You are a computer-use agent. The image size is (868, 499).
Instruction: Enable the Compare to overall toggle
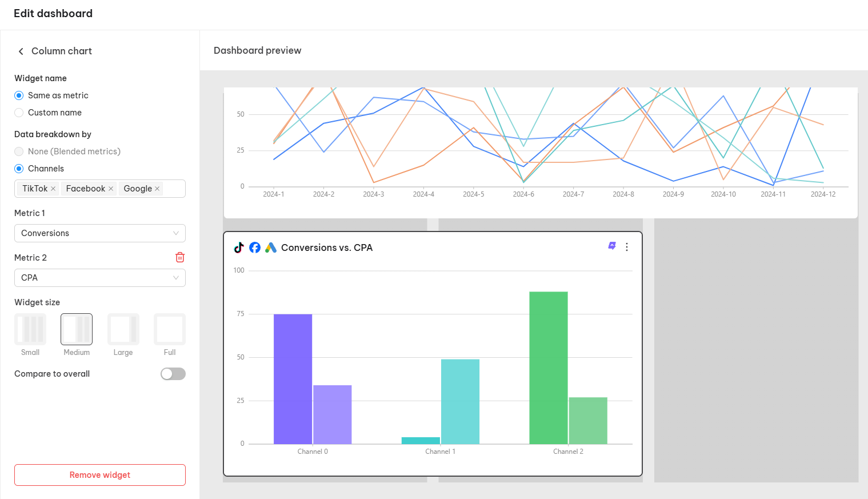coord(173,374)
